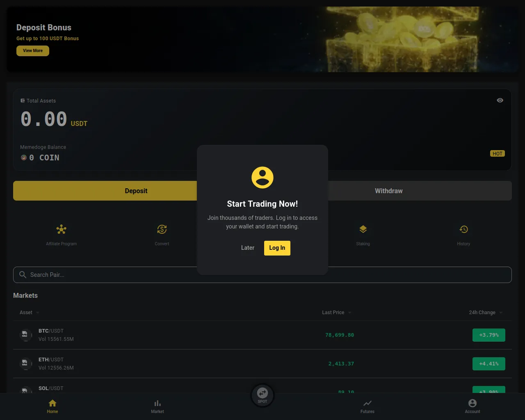The image size is (525, 420).
Task: Open the Account tab
Action: tap(472, 406)
